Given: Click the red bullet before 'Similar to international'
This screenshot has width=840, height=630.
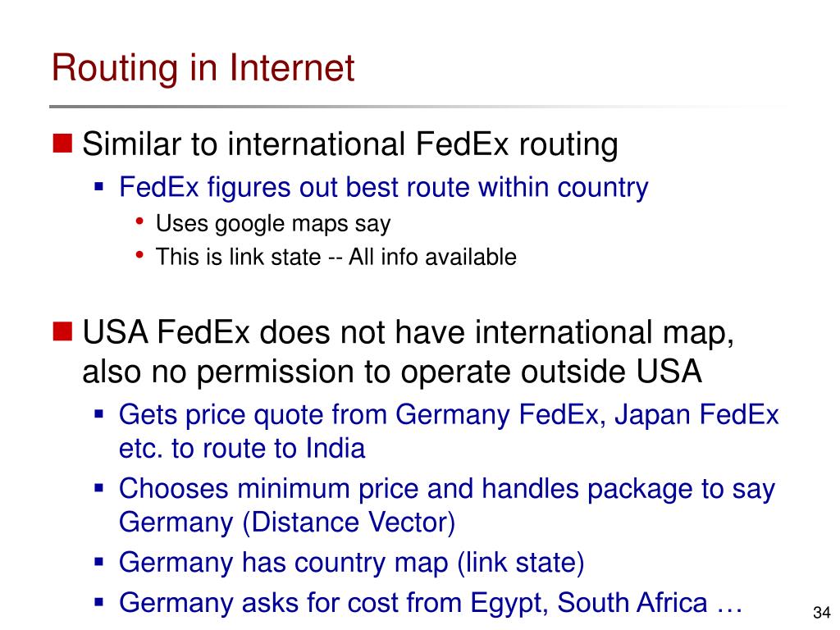Looking at the screenshot, I should coord(62,143).
